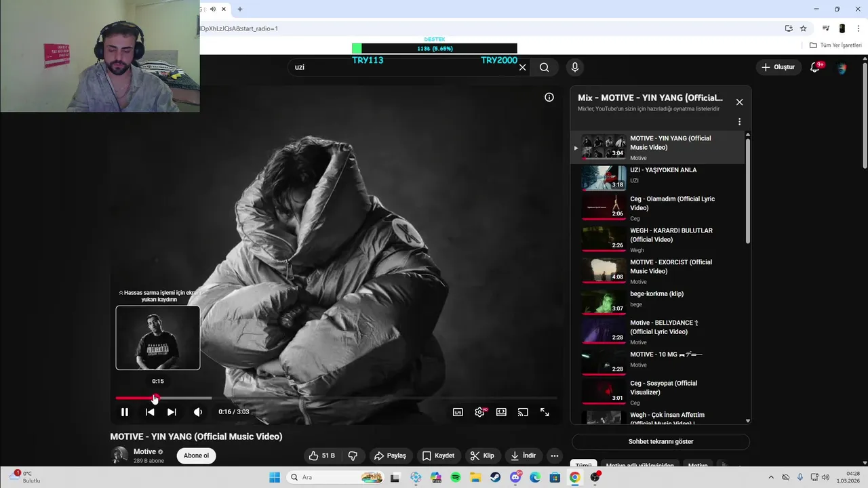Enter fullscreen mode
Image resolution: width=868 pixels, height=488 pixels.
click(x=545, y=412)
